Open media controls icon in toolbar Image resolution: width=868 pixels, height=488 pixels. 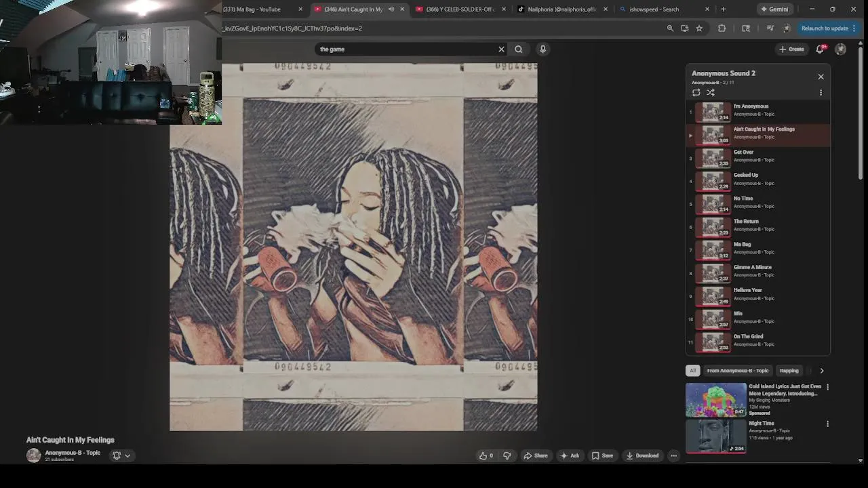click(770, 28)
